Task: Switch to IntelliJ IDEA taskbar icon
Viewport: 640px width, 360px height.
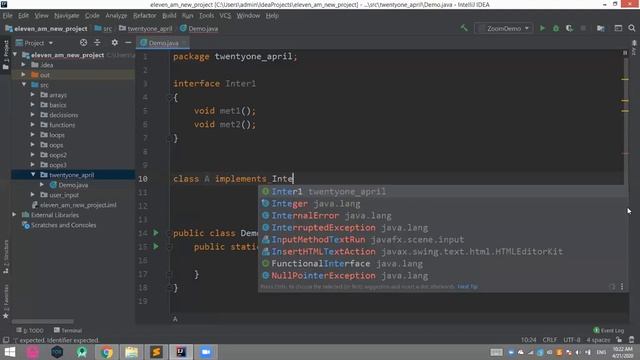Action: click(181, 352)
